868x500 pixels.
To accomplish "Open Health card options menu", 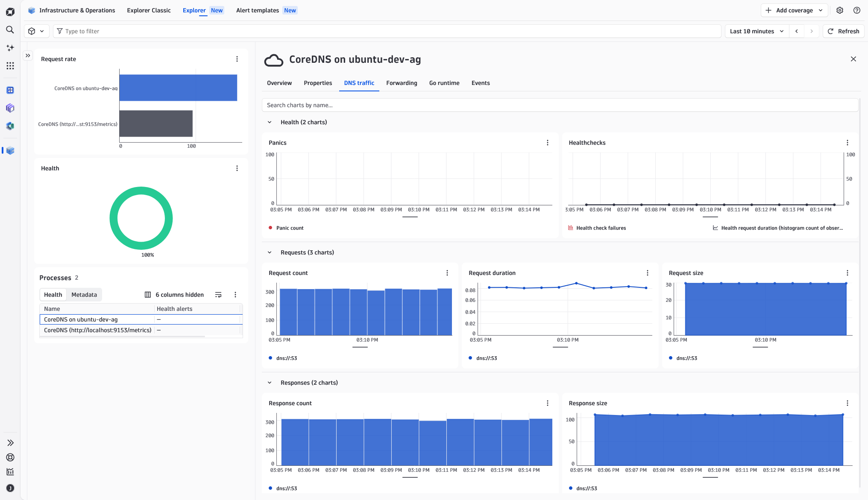I will (x=237, y=168).
